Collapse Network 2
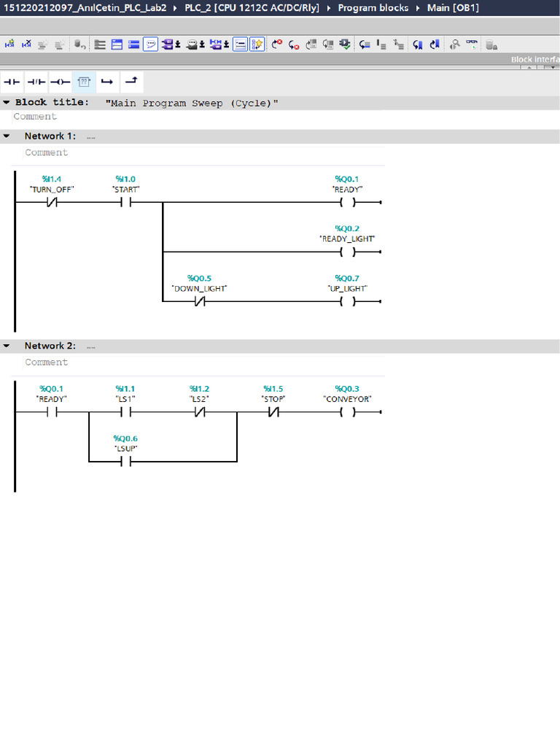Screen dimensions: 560x747 [6, 346]
